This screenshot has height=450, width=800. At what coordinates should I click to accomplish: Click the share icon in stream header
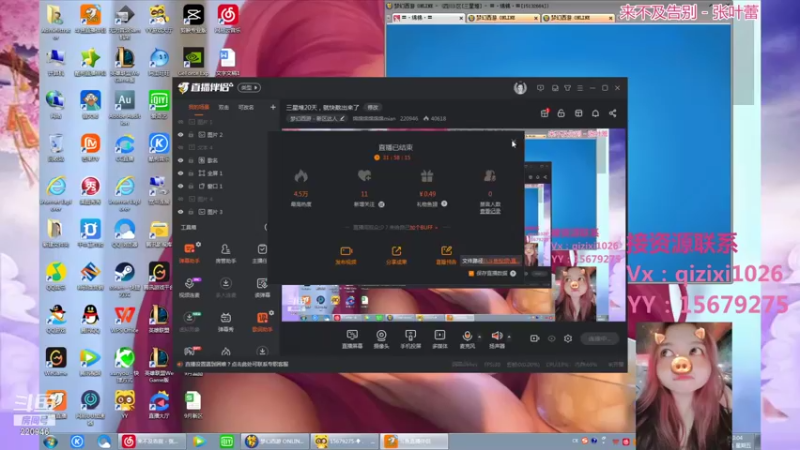612,113
